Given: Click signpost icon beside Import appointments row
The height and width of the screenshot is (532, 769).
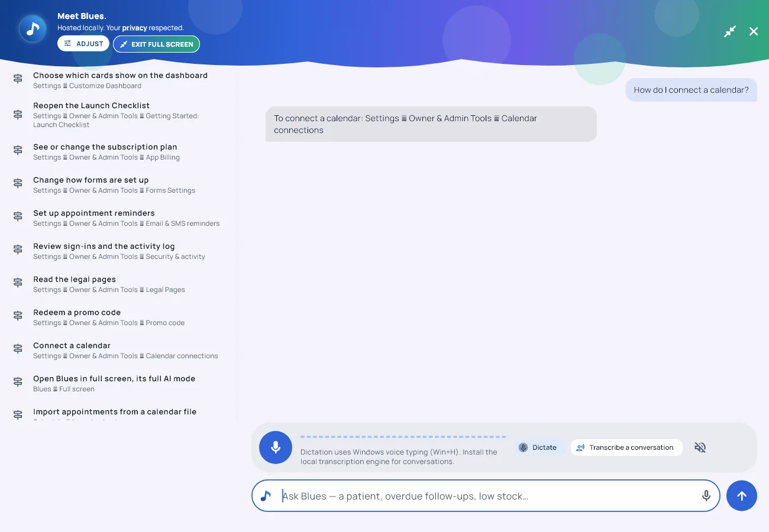Looking at the screenshot, I should [x=18, y=415].
